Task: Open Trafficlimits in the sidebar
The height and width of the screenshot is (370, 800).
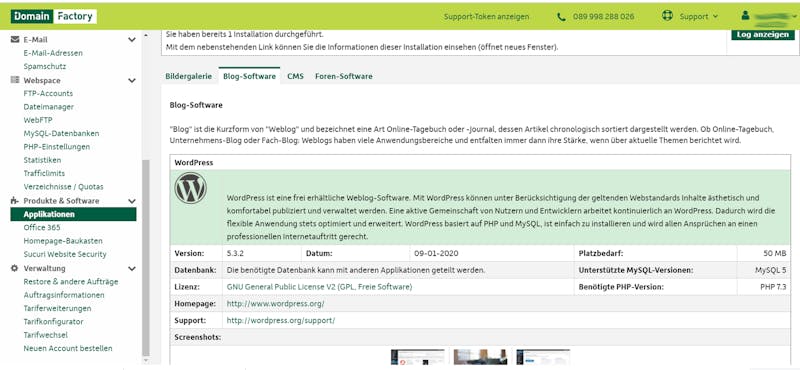Action: (x=44, y=173)
